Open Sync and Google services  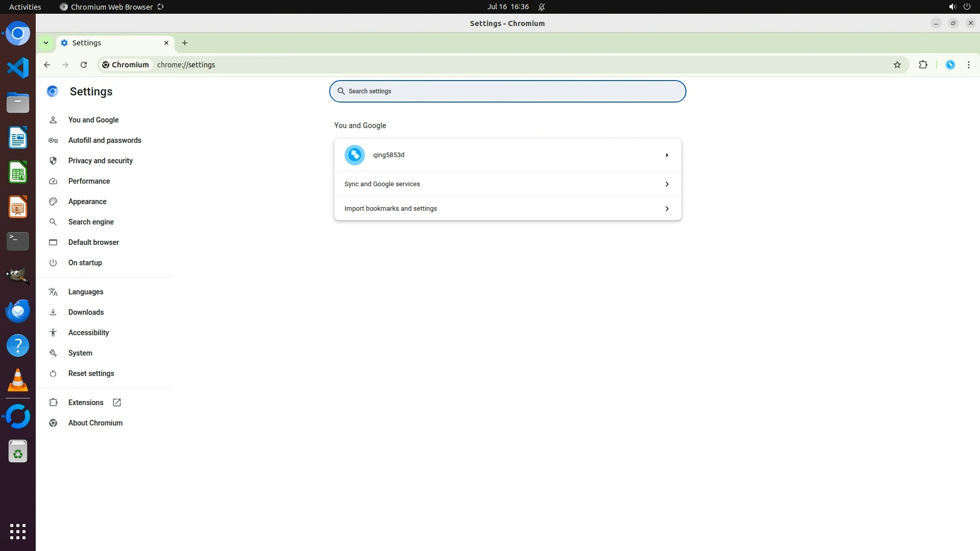tap(507, 184)
